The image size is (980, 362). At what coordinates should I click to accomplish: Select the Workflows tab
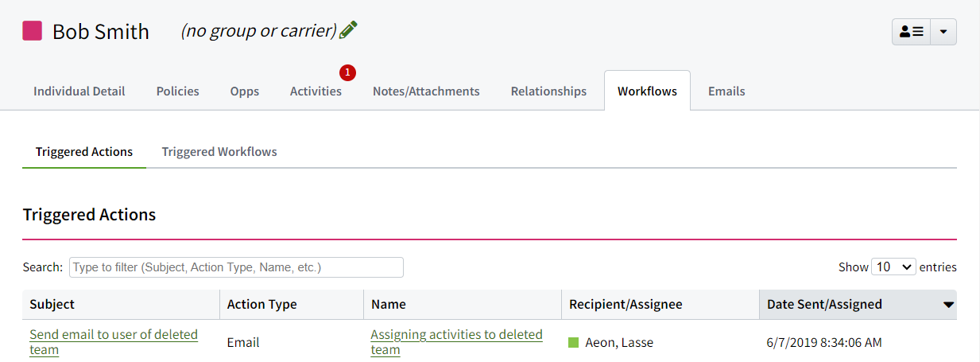[x=647, y=91]
